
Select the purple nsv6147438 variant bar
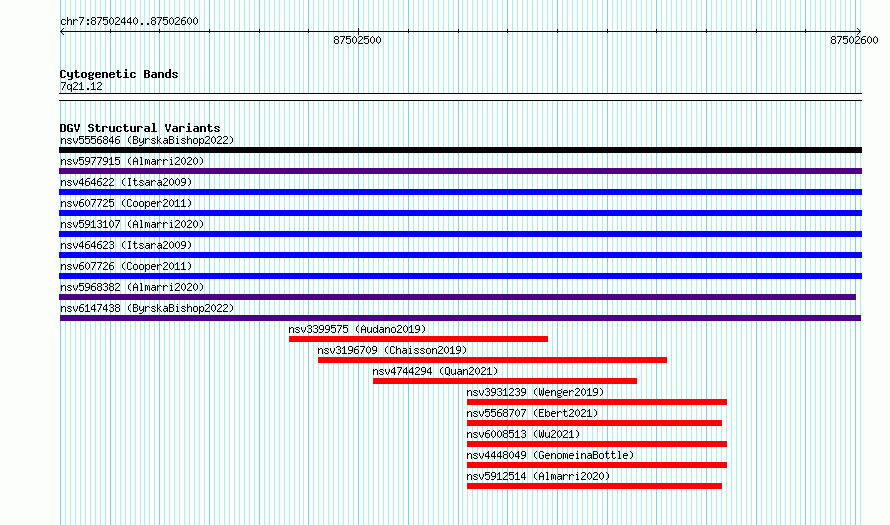[460, 318]
